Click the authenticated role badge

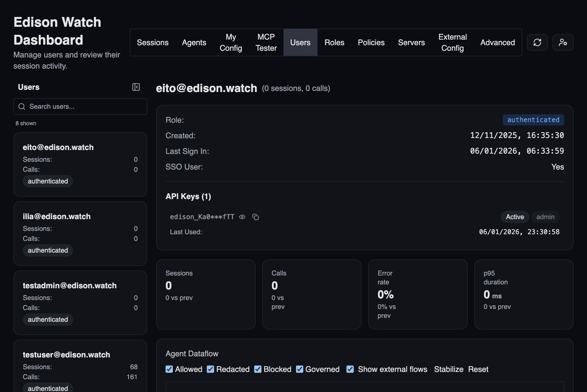click(x=533, y=120)
